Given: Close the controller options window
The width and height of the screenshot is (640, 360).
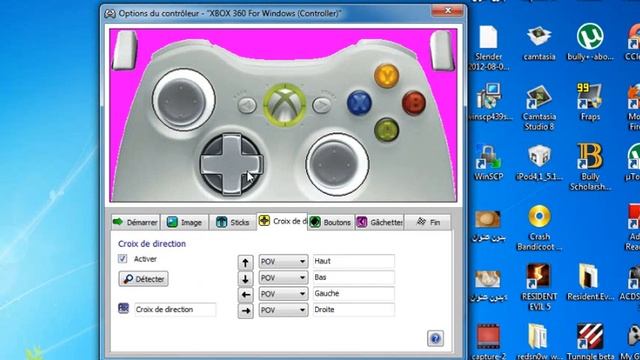Looking at the screenshot, I should point(447,11).
